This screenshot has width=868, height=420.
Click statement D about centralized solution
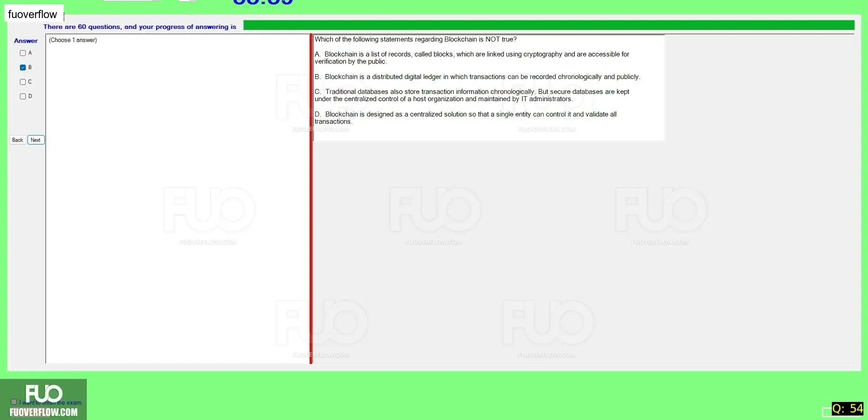click(x=466, y=118)
